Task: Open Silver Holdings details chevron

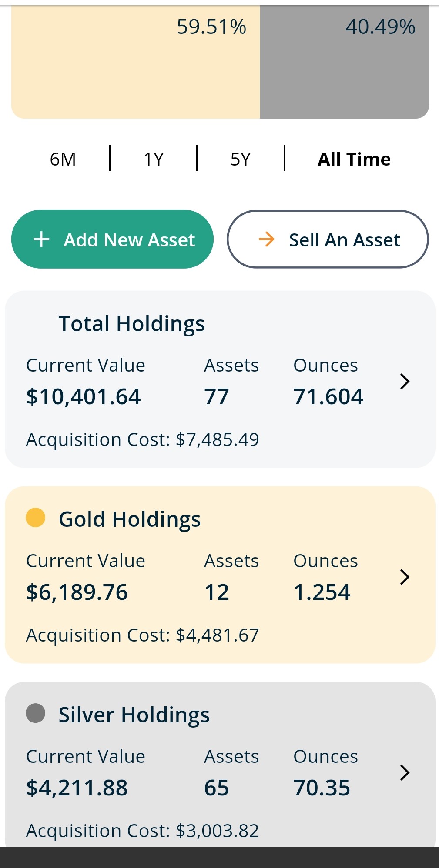Action: tap(405, 772)
